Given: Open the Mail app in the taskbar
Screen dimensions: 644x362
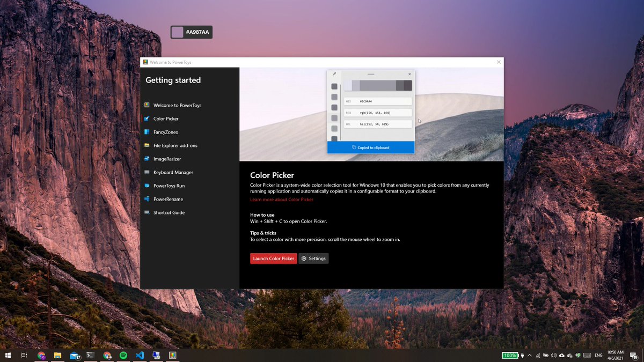Looking at the screenshot, I should (74, 356).
